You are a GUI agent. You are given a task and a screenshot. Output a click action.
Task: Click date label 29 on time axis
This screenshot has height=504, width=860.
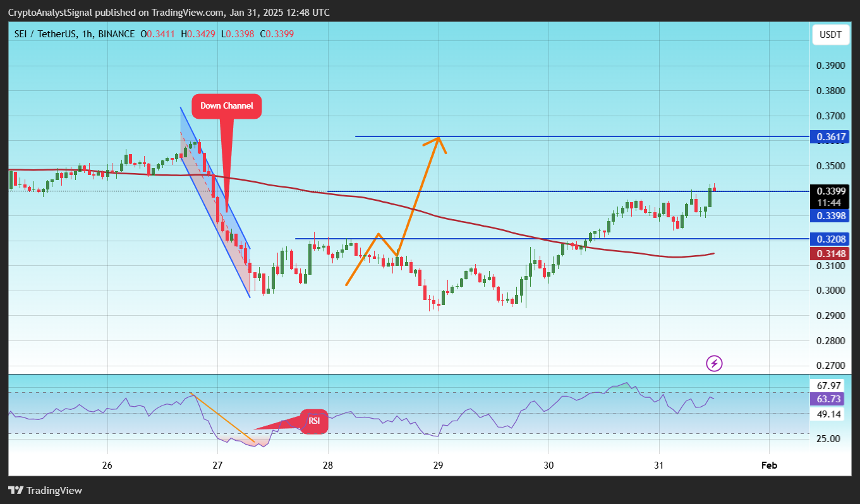tap(438, 465)
